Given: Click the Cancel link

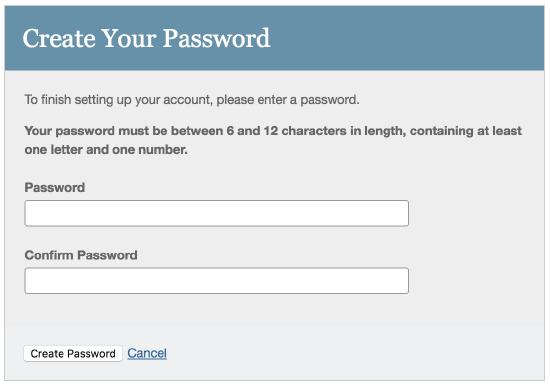Looking at the screenshot, I should click(147, 353).
